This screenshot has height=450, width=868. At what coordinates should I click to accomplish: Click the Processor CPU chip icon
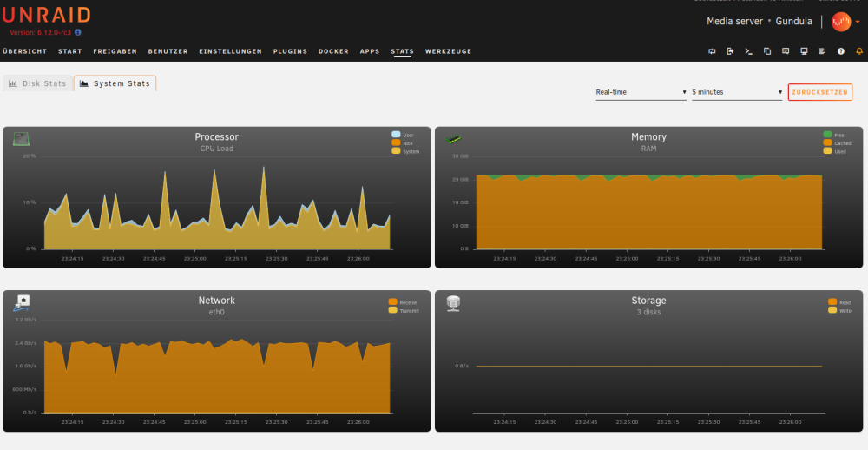21,139
